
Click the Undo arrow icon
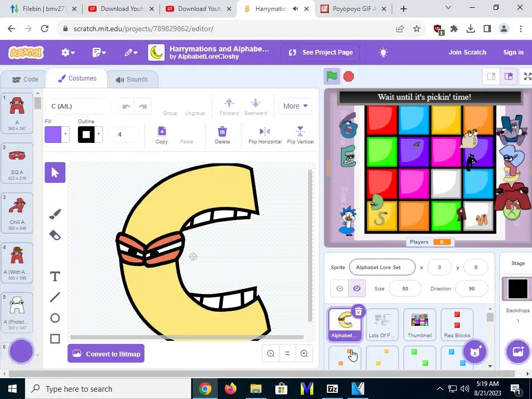point(126,107)
